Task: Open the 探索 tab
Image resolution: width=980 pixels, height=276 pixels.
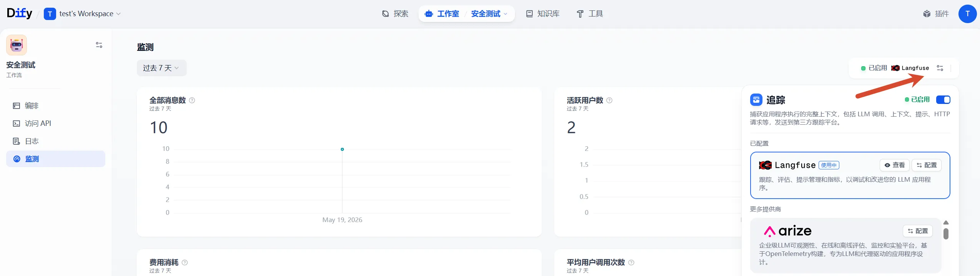Action: point(395,14)
